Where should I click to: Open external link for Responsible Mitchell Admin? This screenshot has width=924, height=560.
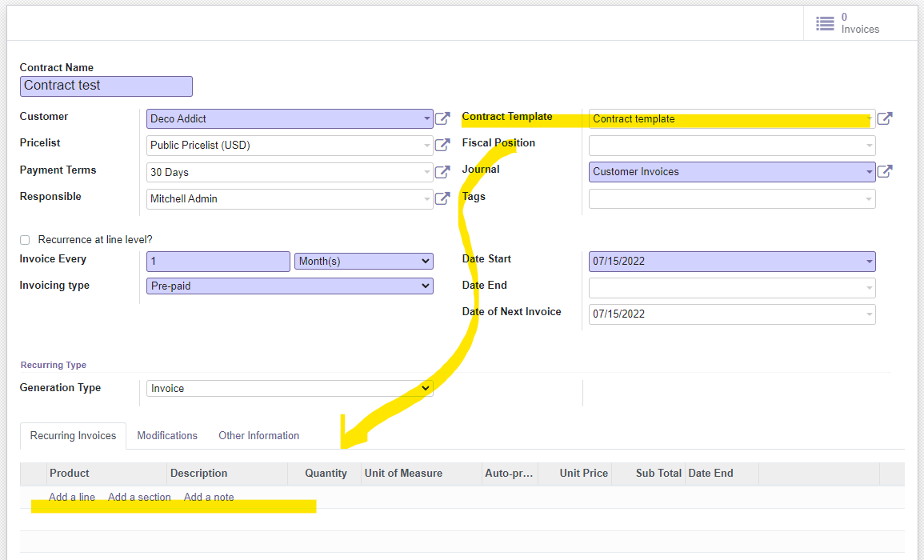coord(442,198)
